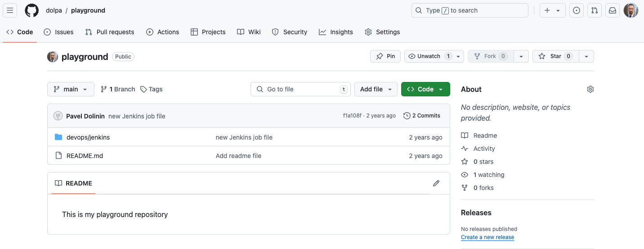View the 2 Commits history
This screenshot has height=249, width=644.
(422, 116)
